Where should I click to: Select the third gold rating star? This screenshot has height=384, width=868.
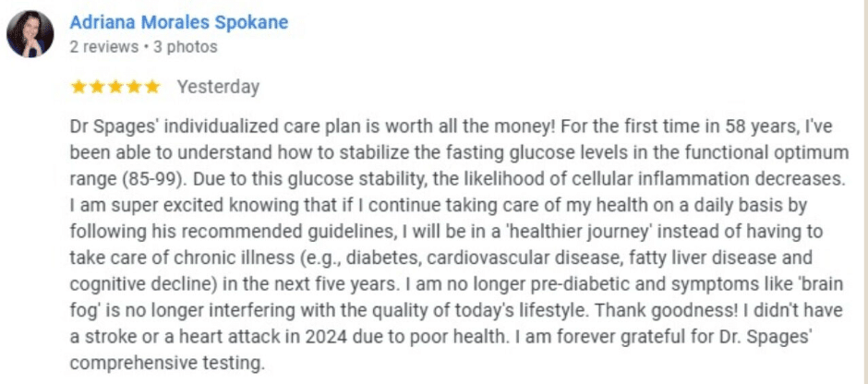(x=115, y=87)
